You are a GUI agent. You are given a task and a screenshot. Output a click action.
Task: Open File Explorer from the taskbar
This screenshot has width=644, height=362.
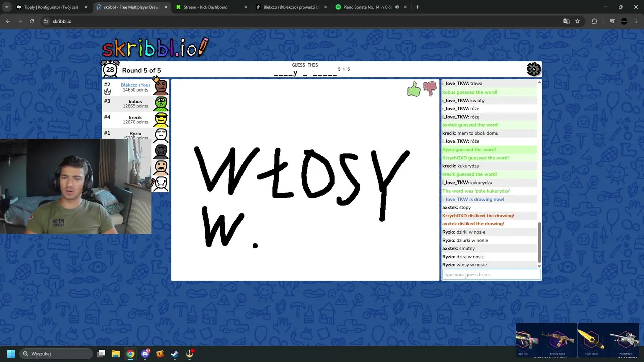(116, 354)
